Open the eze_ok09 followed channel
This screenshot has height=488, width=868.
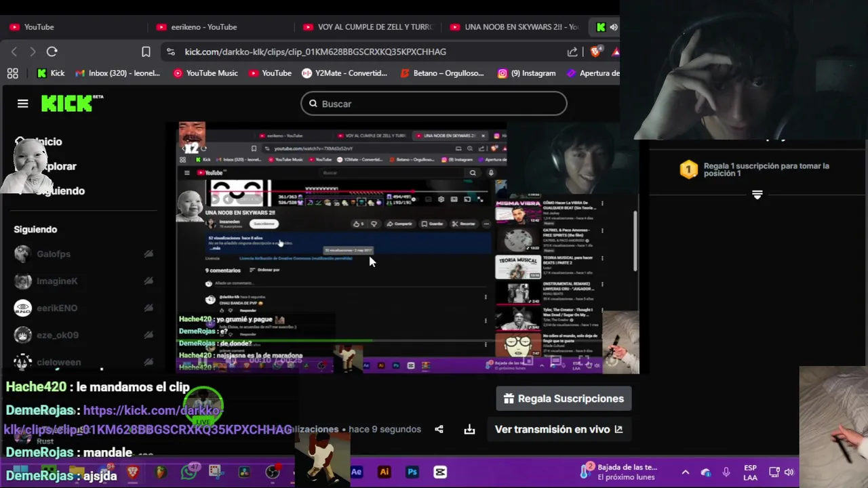(x=84, y=335)
